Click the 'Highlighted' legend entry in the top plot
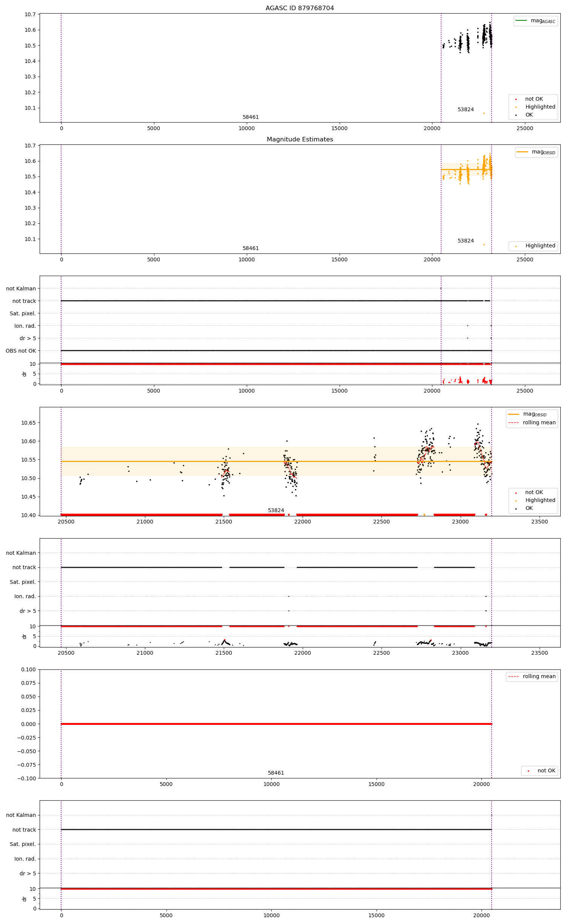The width and height of the screenshot is (566, 924). pos(535,107)
